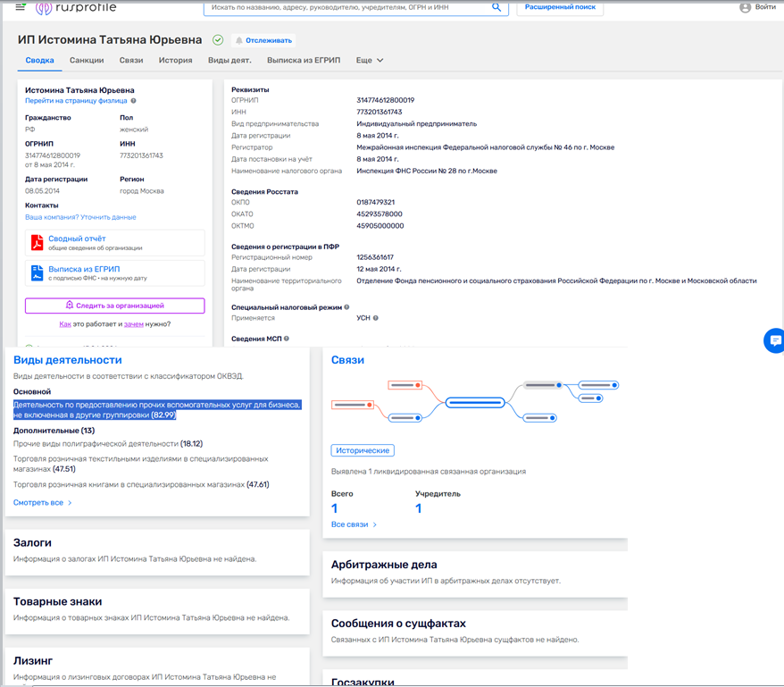Click the ОКПО value 0187479321
This screenshot has width=784, height=687.
pos(375,202)
